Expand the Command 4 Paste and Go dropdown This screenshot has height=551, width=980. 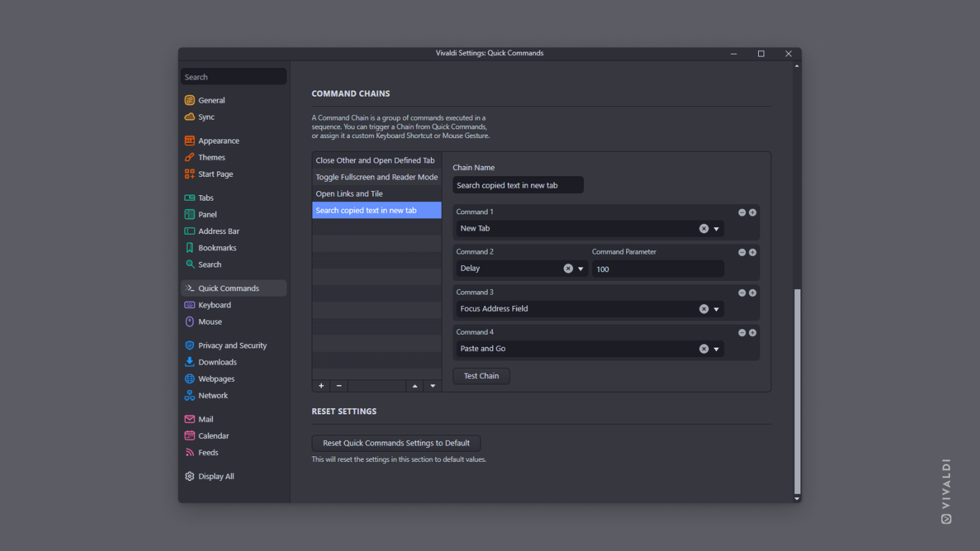(x=717, y=350)
